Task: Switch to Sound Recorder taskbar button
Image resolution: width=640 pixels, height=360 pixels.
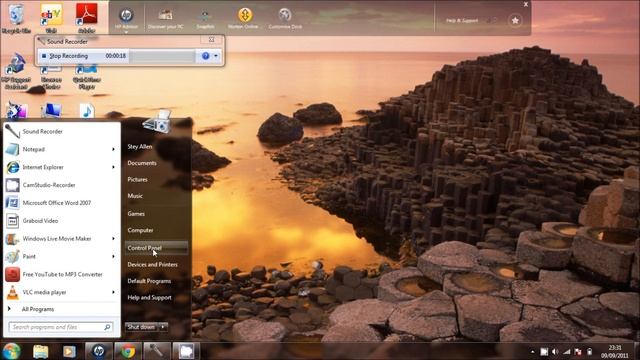Action: 157,351
